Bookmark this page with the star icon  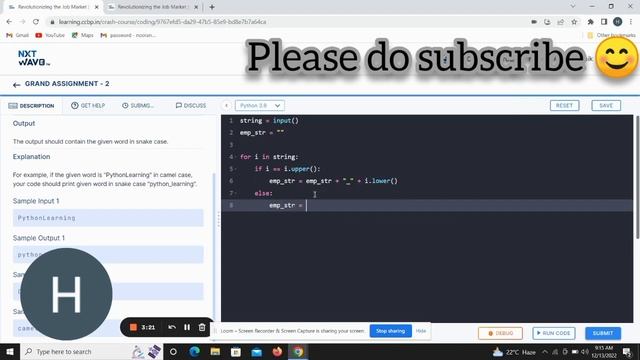point(574,22)
